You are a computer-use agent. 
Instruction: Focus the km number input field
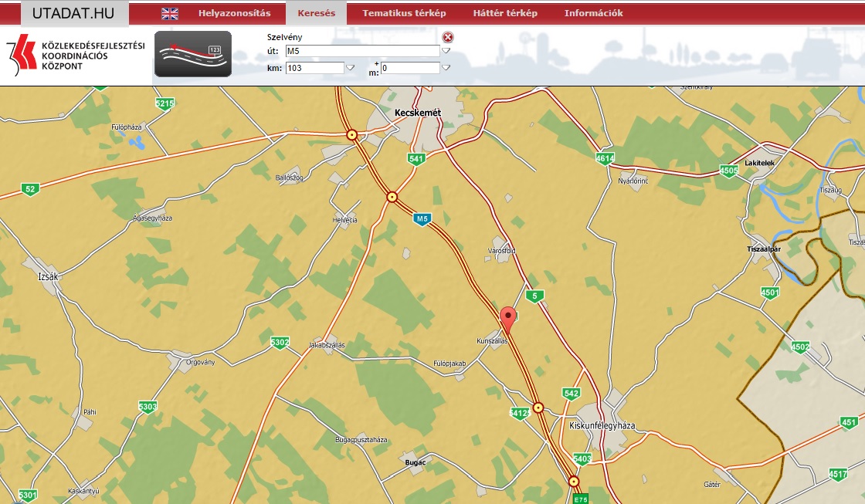(x=314, y=68)
